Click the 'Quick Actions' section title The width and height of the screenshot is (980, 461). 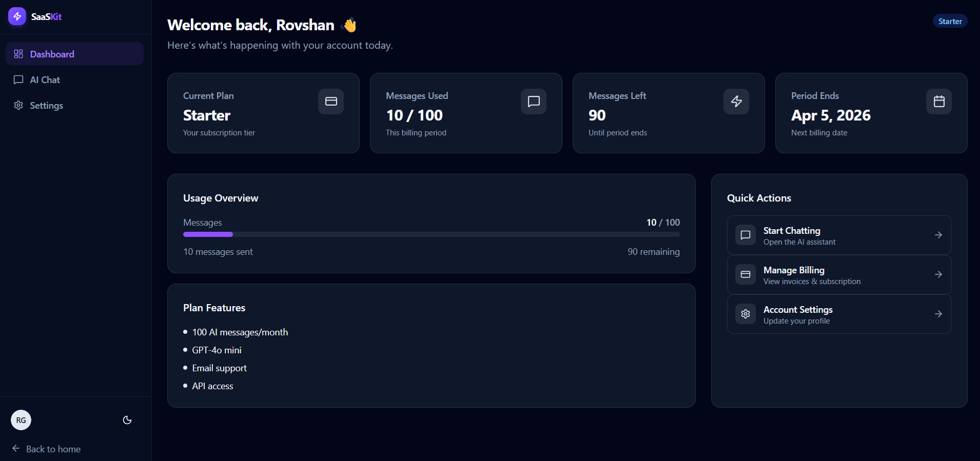click(759, 198)
